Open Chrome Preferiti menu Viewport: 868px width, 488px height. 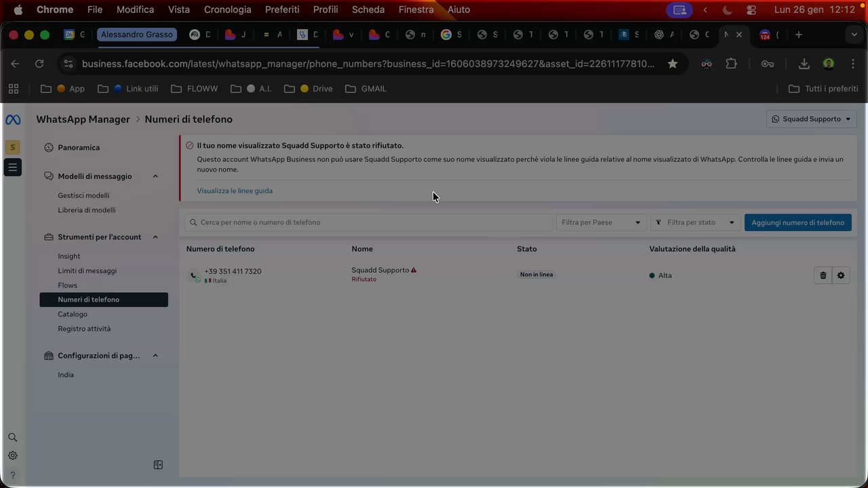(282, 9)
